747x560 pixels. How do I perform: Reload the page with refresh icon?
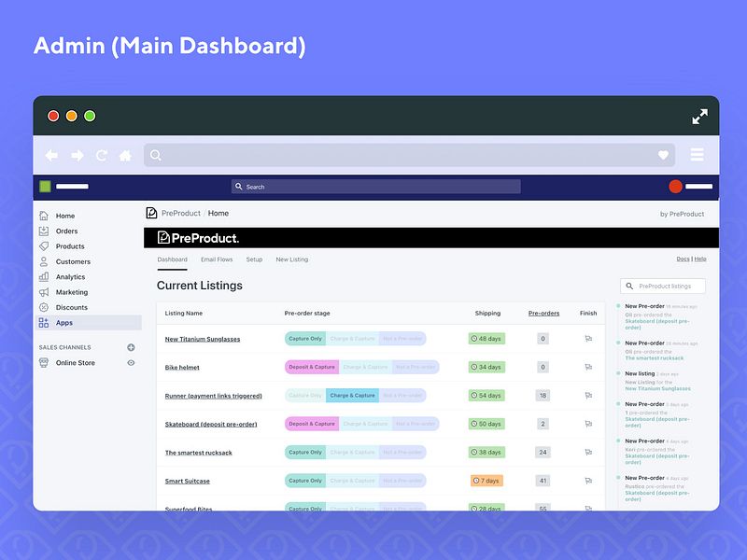pos(102,155)
